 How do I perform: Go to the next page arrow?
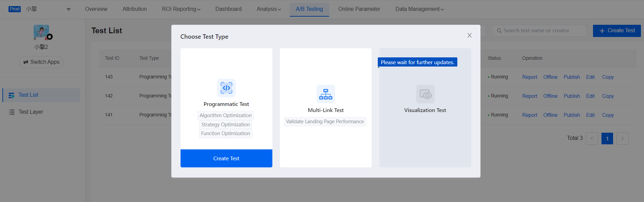click(x=623, y=139)
